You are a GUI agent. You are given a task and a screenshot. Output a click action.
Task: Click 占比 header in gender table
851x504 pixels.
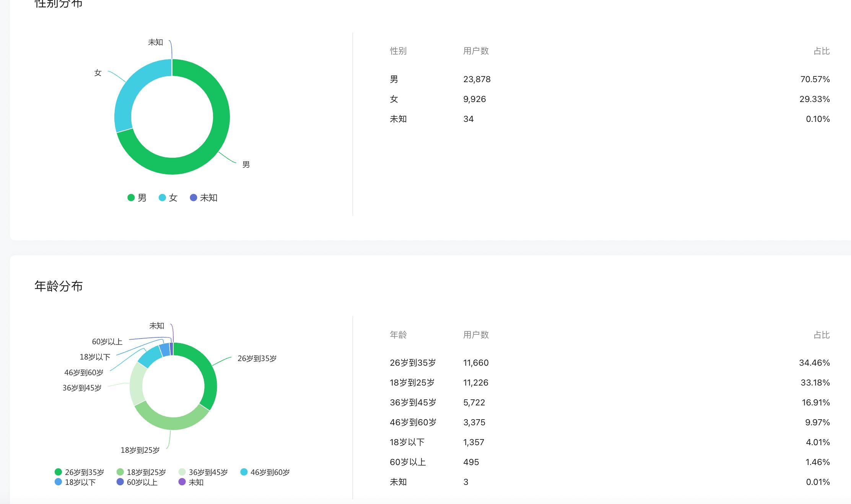[822, 51]
